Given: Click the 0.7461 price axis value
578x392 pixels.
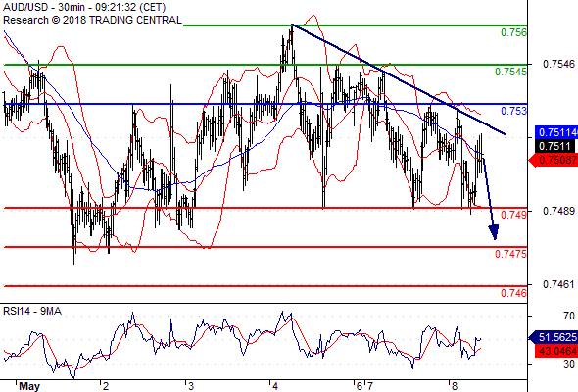Looking at the screenshot, I should 558,284.
